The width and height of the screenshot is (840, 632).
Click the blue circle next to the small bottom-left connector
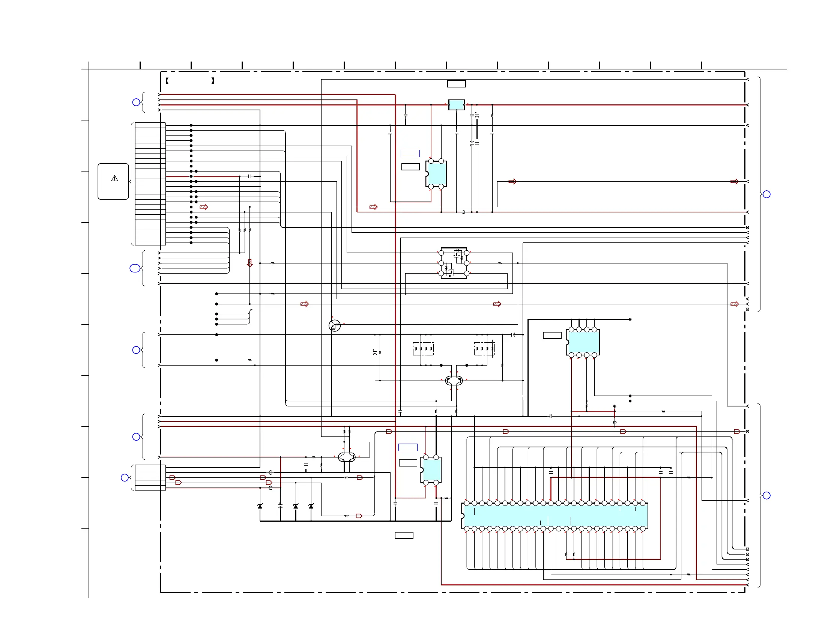pyautogui.click(x=125, y=477)
